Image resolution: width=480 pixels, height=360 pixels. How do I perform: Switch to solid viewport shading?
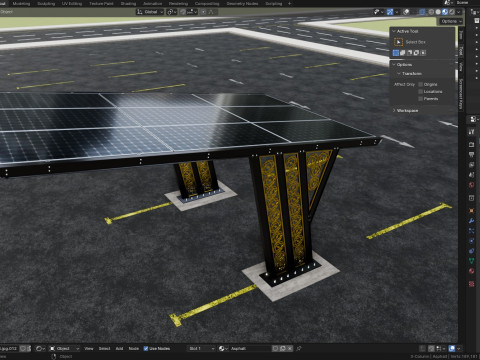(x=438, y=12)
